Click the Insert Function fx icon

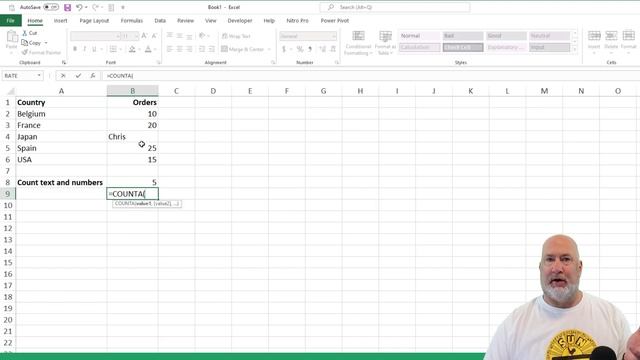[93, 76]
